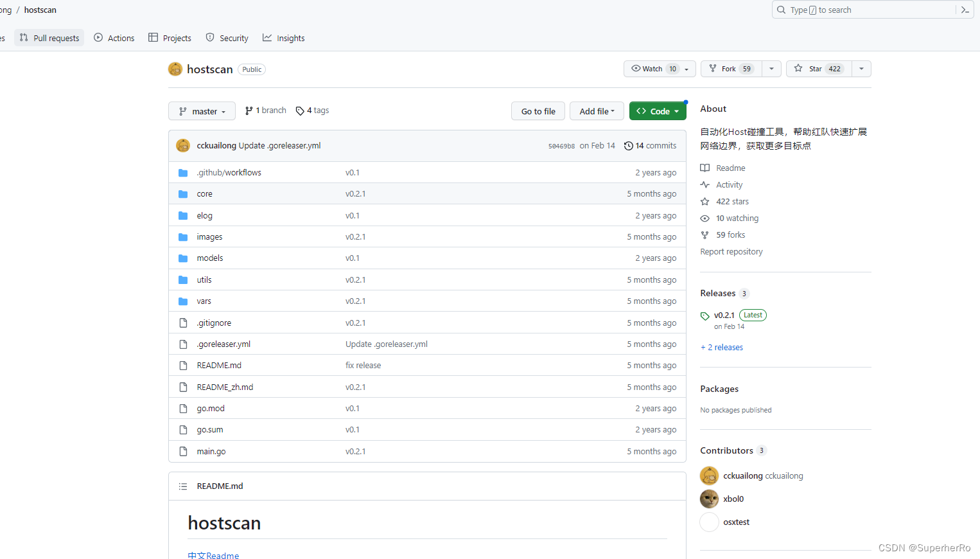
Task: Click the README table of contents icon
Action: (x=183, y=486)
